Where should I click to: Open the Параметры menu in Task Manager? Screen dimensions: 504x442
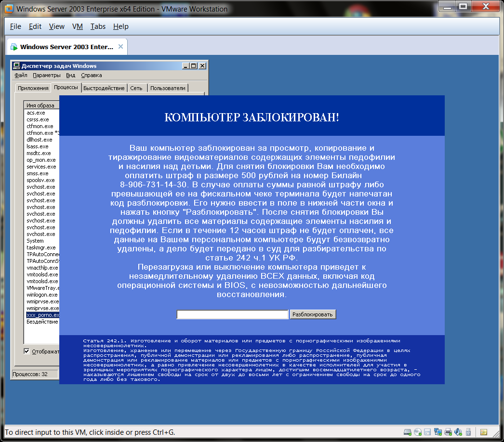[x=47, y=75]
